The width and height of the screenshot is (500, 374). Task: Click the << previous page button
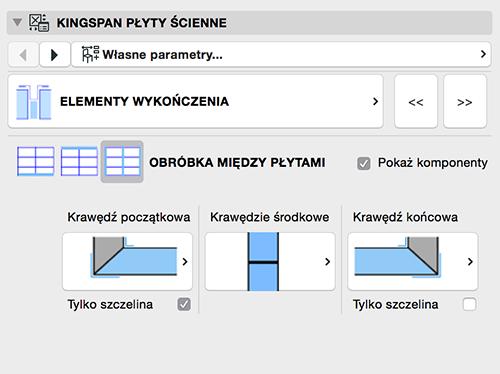click(x=416, y=102)
